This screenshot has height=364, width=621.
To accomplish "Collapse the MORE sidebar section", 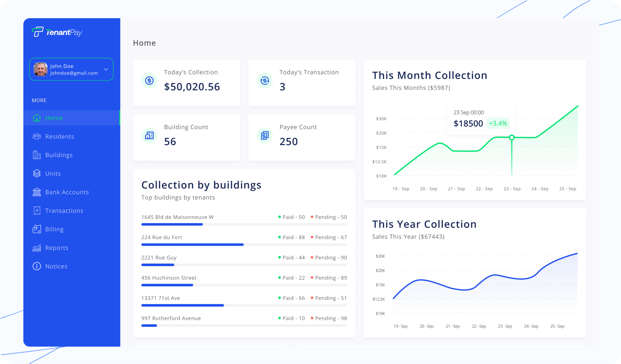I will (x=39, y=100).
